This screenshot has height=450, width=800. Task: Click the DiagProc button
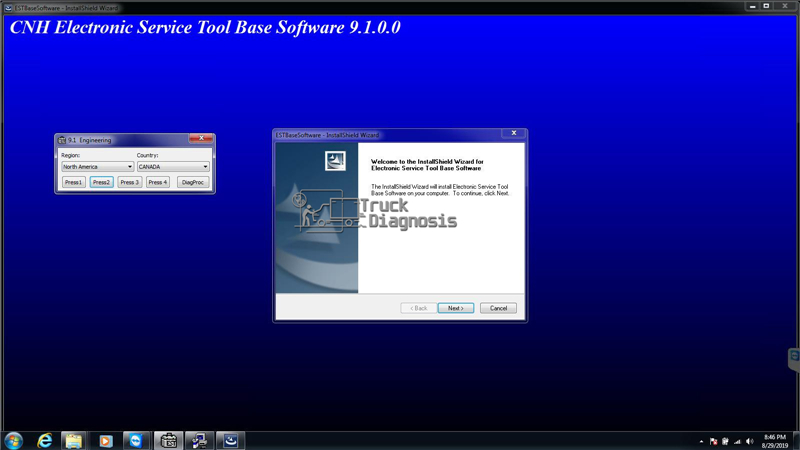[x=193, y=182]
